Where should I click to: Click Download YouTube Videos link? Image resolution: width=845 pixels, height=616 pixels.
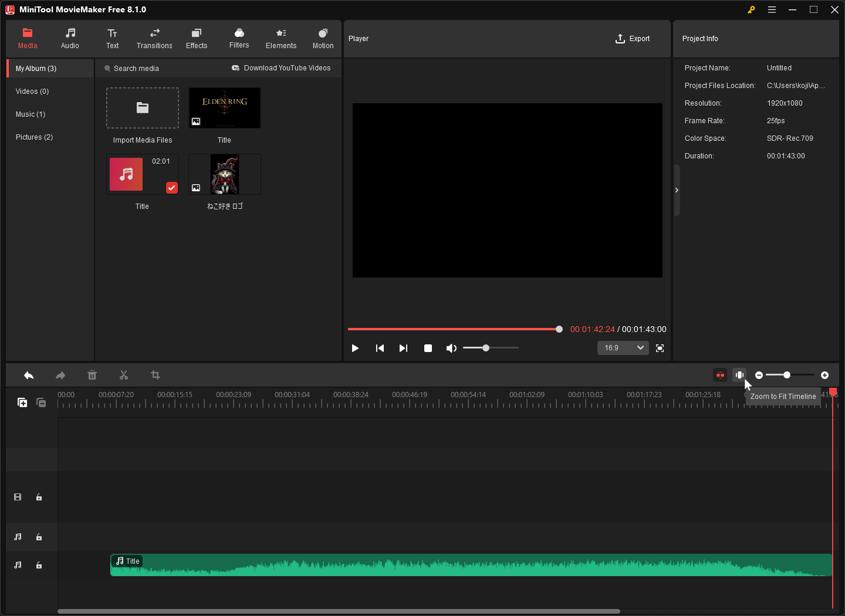[x=281, y=68]
